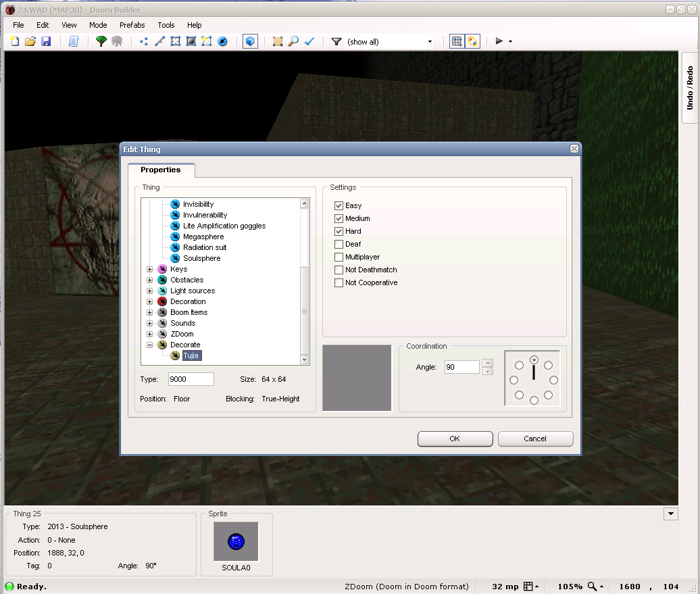
Task: Uncheck the Hard checkbox
Action: (339, 231)
